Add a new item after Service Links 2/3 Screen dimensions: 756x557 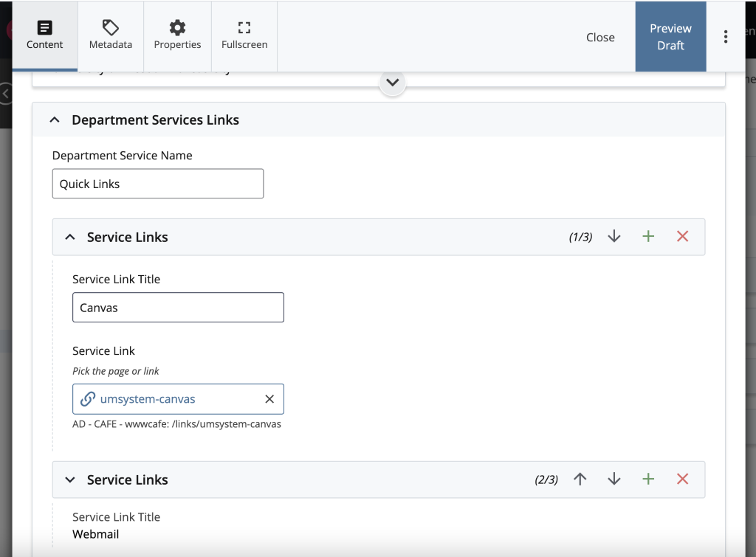[x=648, y=480]
